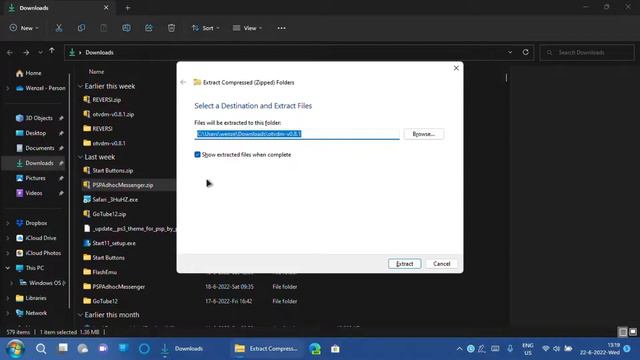
Task: Click the destination folder path field
Action: [x=297, y=134]
